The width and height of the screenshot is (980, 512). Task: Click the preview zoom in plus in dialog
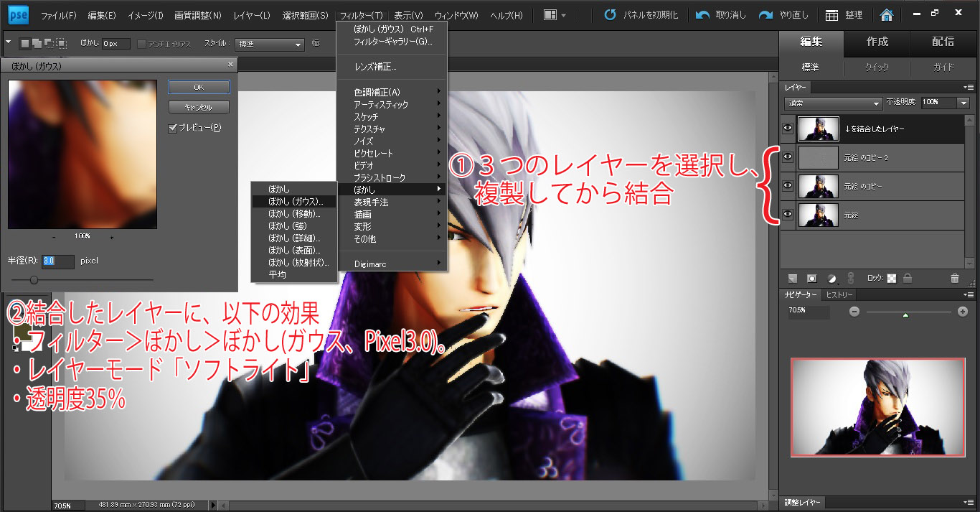[x=111, y=236]
